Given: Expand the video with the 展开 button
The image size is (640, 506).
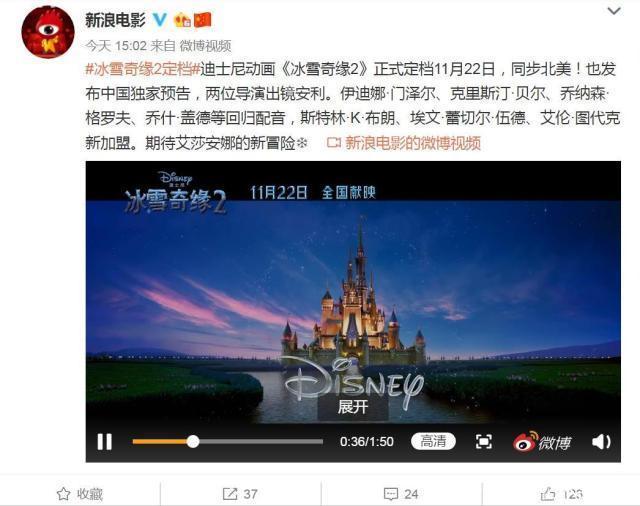Looking at the screenshot, I should click(353, 407).
